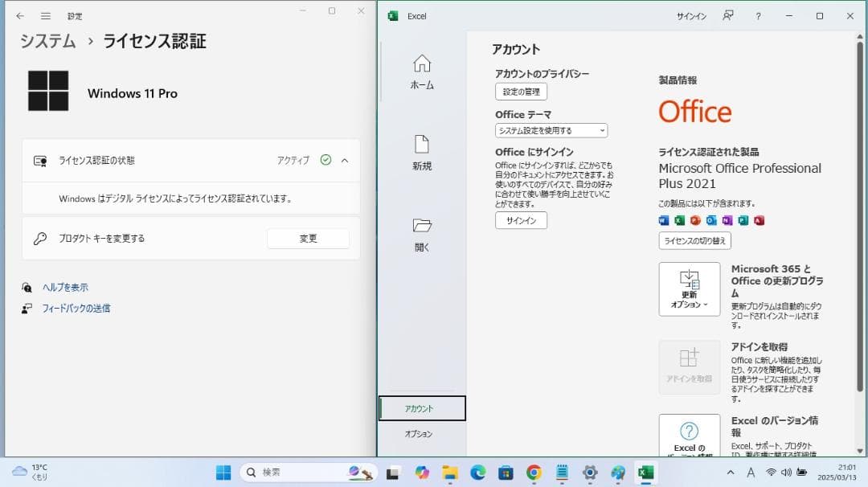Image resolution: width=868 pixels, height=487 pixels.
Task: Click the feedback icon in Excel title bar
Action: pos(728,15)
